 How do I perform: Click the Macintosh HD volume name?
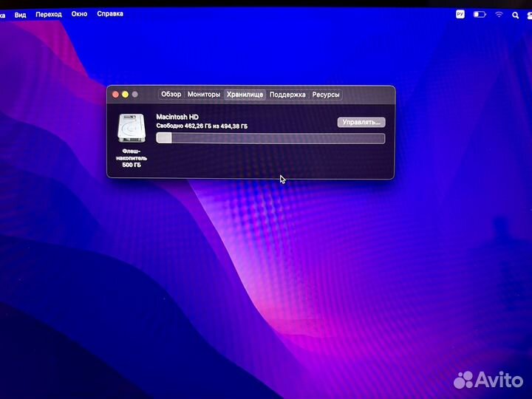[177, 117]
